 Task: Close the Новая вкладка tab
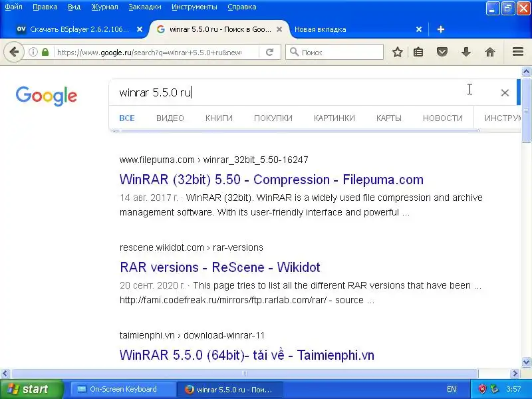click(419, 29)
